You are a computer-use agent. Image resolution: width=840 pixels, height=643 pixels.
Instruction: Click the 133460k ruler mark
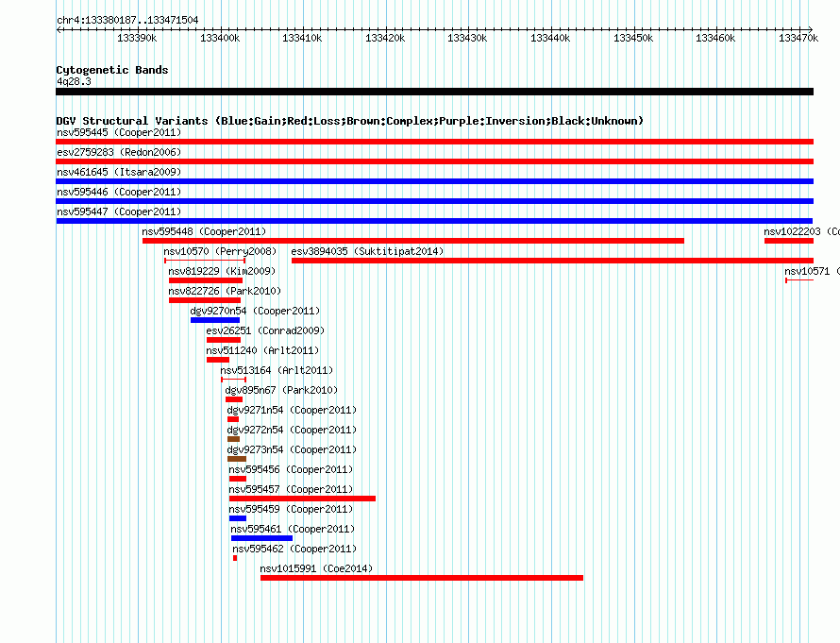coord(715,38)
